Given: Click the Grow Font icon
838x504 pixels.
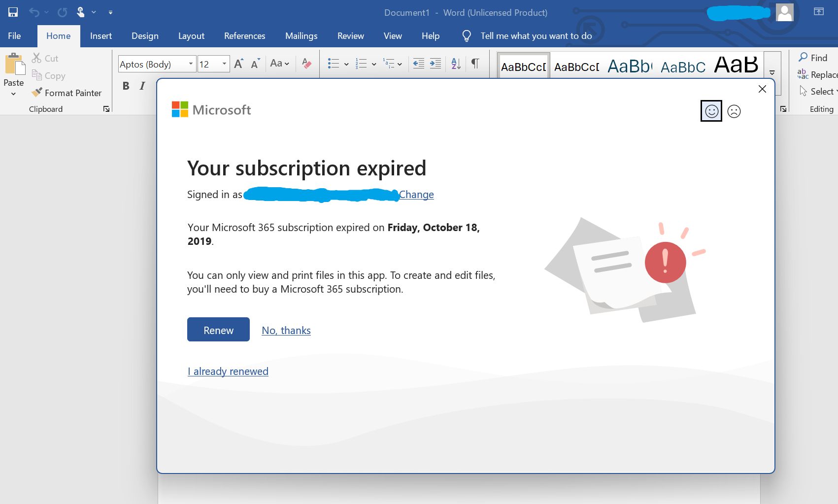Looking at the screenshot, I should click(x=237, y=63).
